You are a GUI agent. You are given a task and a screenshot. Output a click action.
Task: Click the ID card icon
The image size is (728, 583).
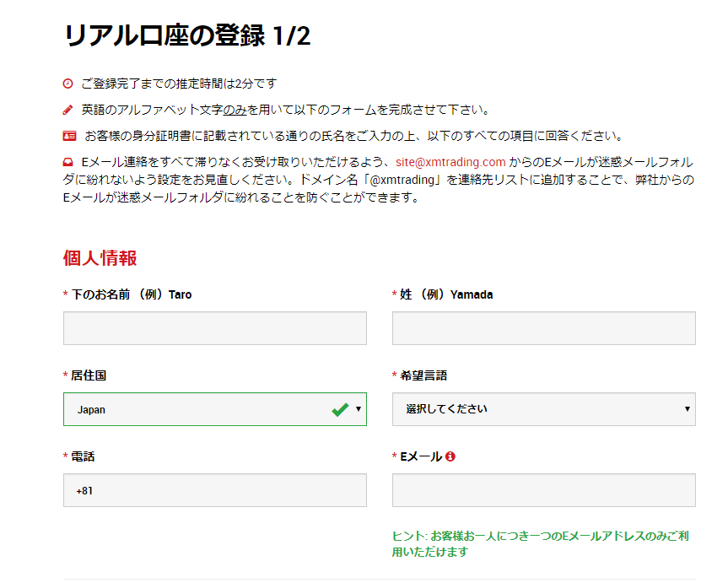tap(69, 136)
